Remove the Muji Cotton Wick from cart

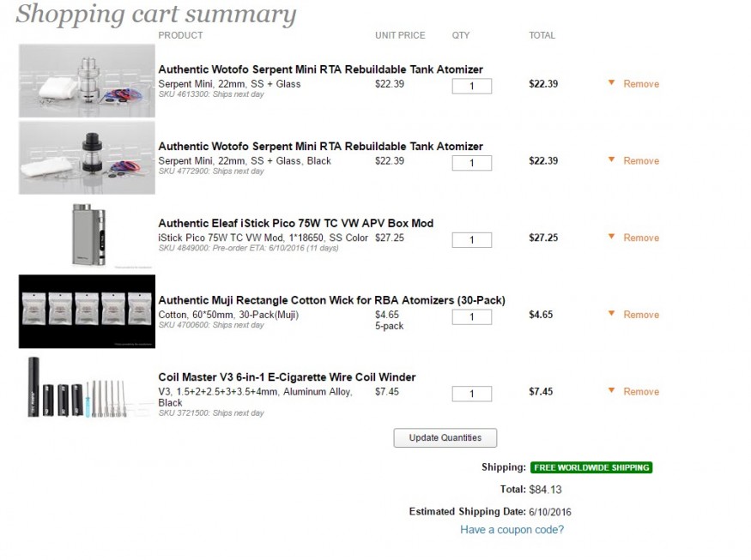click(641, 315)
